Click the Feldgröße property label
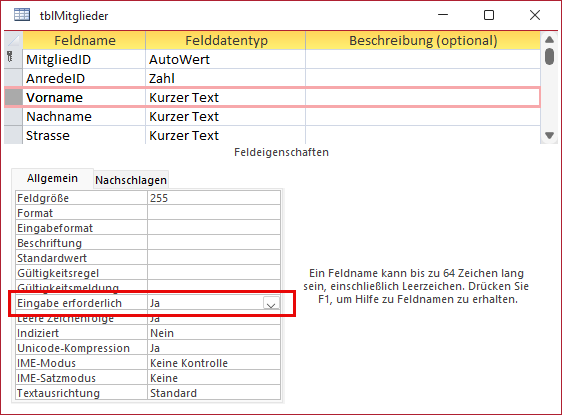The height and width of the screenshot is (415, 562). 81,198
